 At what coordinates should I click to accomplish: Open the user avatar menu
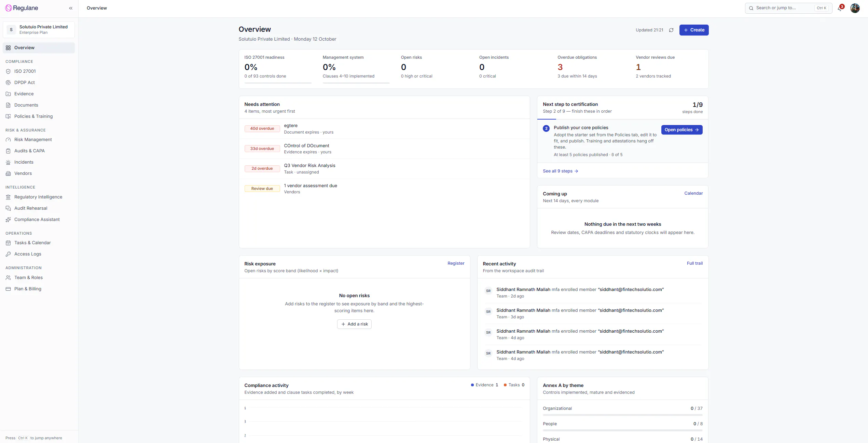point(855,8)
